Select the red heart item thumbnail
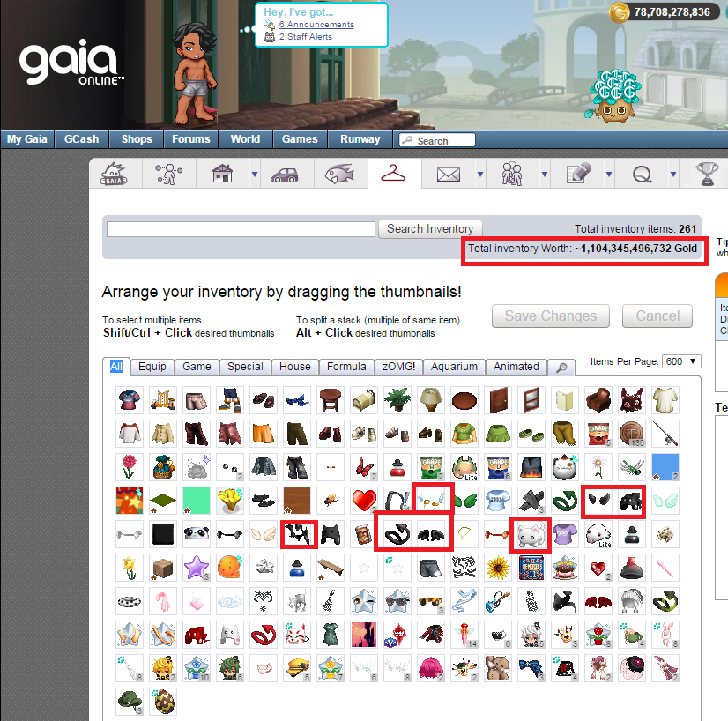Viewport: 728px width, 721px height. pyautogui.click(x=364, y=501)
